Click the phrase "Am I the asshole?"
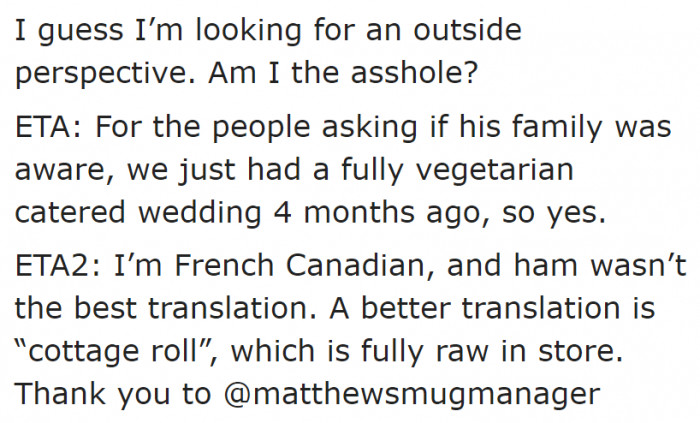Screen dimensions: 700x423 click(x=343, y=73)
